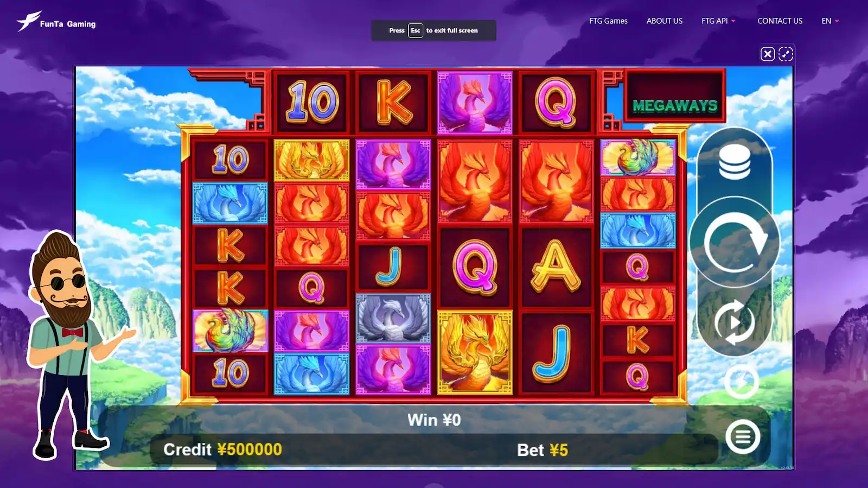This screenshot has height=488, width=868.
Task: Click the Credit ¥500000 balance
Action: [222, 449]
